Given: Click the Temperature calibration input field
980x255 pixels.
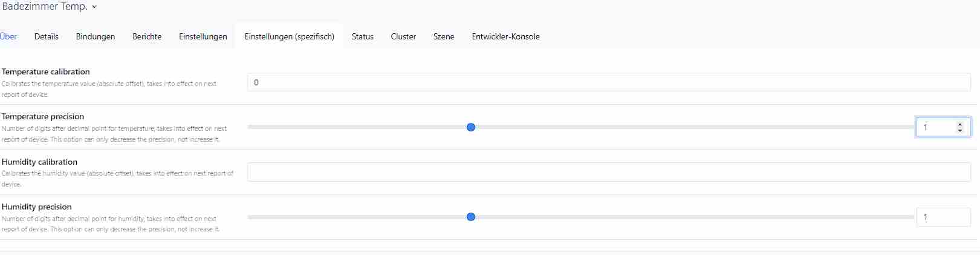Looking at the screenshot, I should point(608,82).
